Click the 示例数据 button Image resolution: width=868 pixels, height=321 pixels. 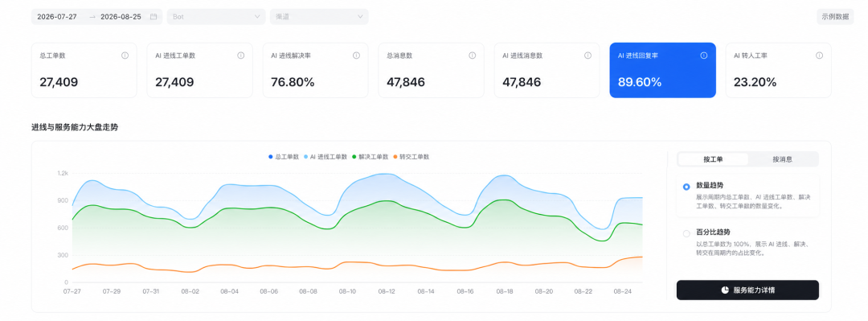835,17
